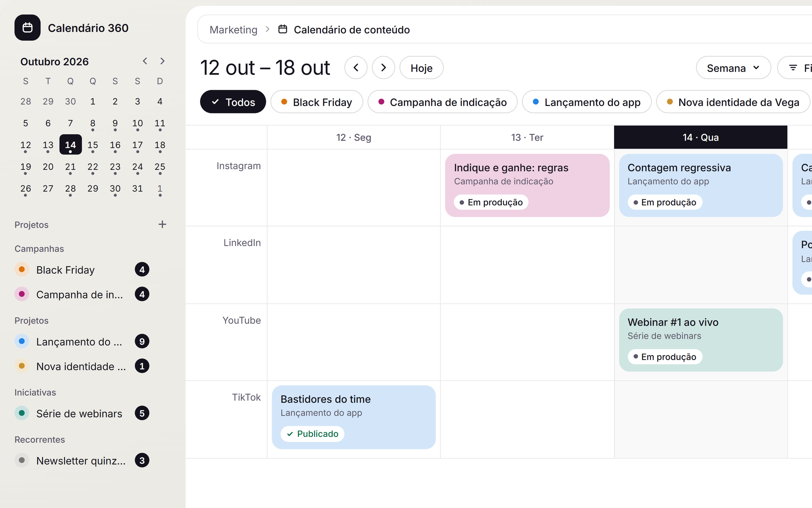Click the Calendário 360 app logo icon
This screenshot has height=508, width=812.
pyautogui.click(x=28, y=28)
